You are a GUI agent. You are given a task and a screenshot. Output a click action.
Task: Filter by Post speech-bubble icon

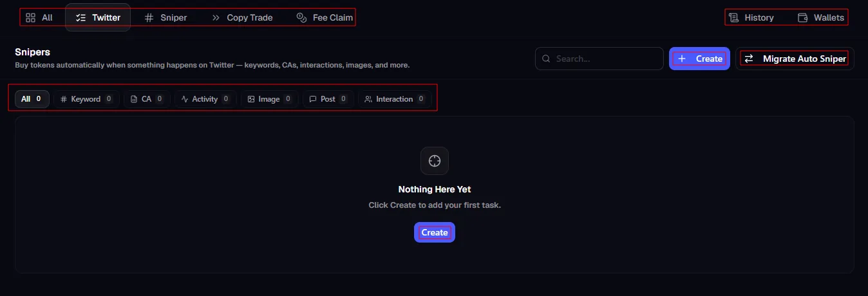click(328, 99)
